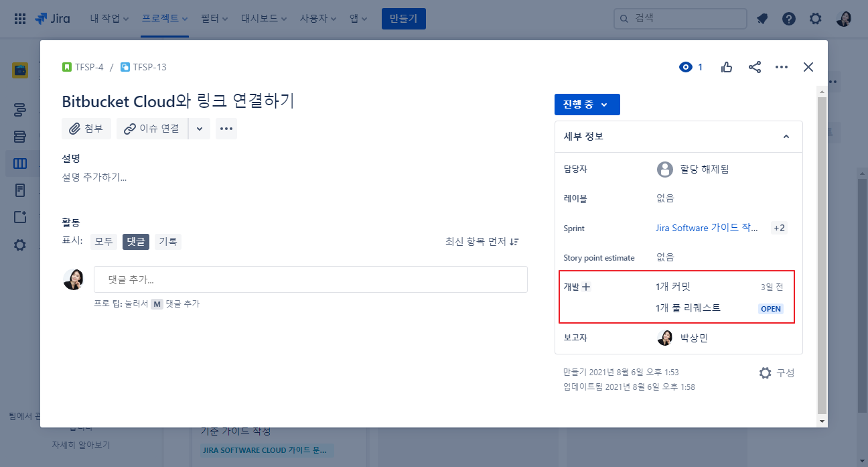Open project settings gear in the left sidebar
The image size is (868, 467).
20,245
